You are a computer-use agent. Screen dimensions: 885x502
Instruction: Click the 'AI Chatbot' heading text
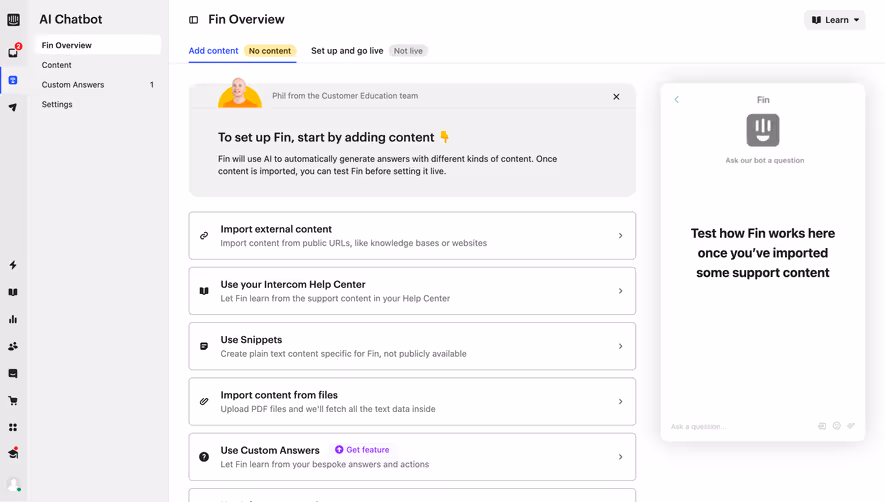point(71,19)
